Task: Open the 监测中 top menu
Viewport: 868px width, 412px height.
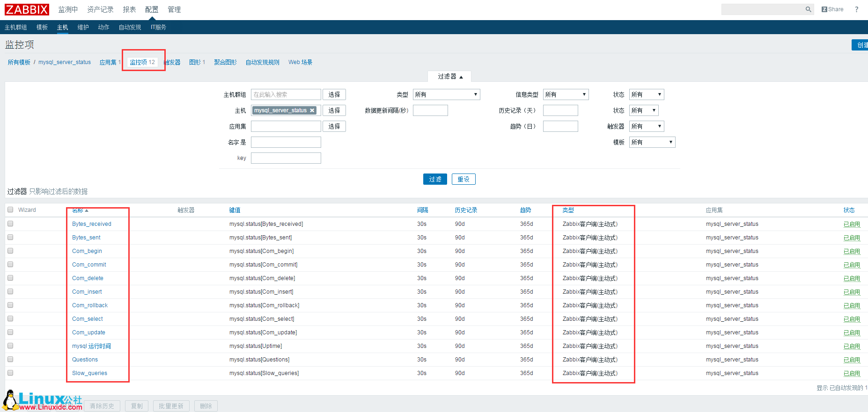Action: pos(68,9)
